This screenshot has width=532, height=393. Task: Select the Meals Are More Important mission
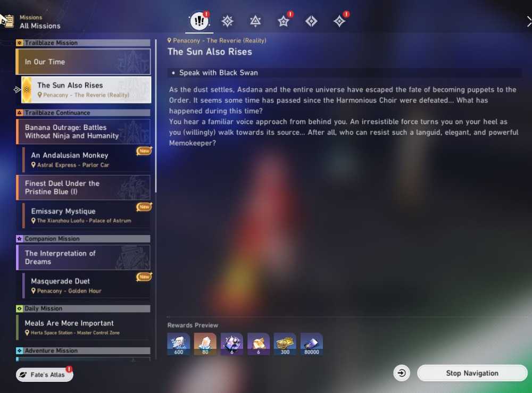pos(83,327)
